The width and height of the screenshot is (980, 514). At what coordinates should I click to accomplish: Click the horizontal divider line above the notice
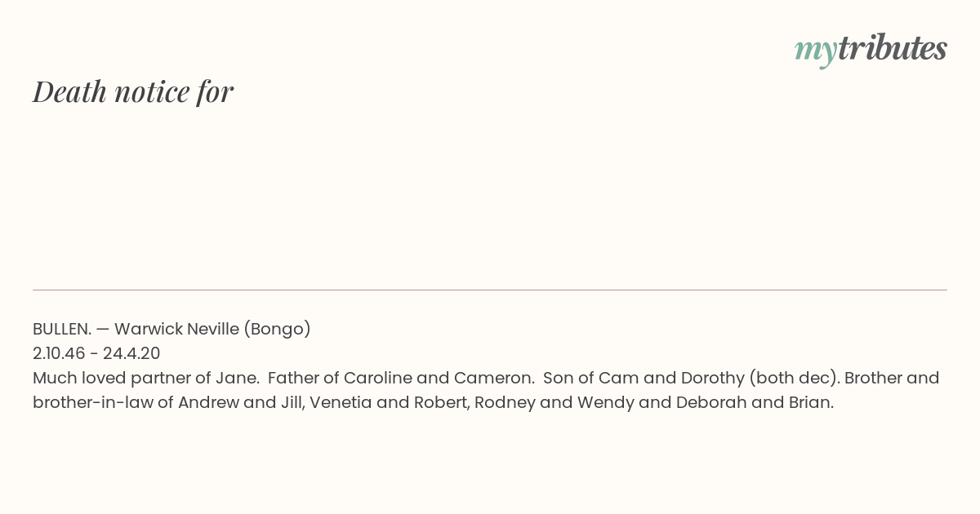point(490,290)
